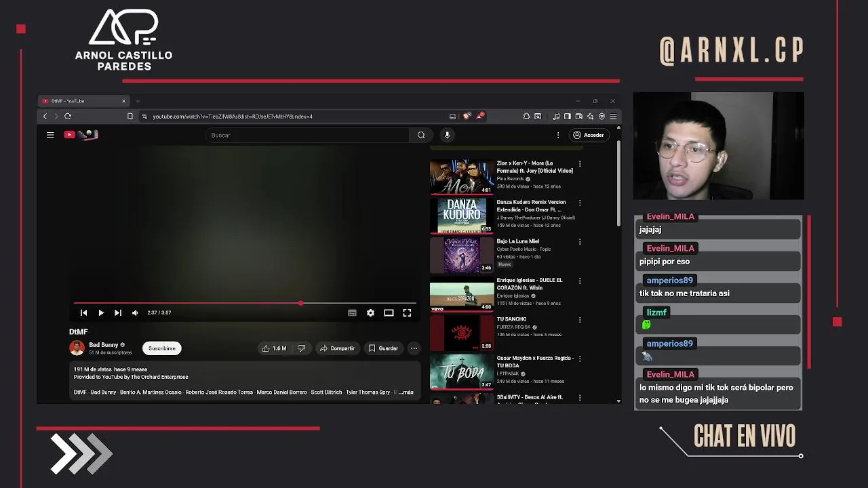Open Danza Kuduro Remix Version video title
Viewport: 868px width, 488px height.
pos(532,206)
